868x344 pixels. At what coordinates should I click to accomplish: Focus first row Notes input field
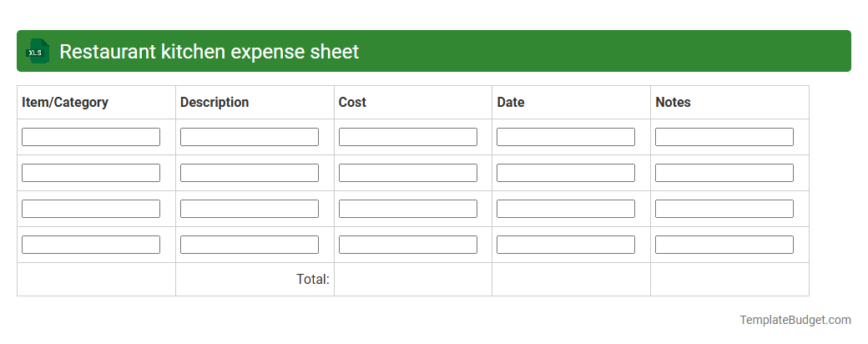724,137
